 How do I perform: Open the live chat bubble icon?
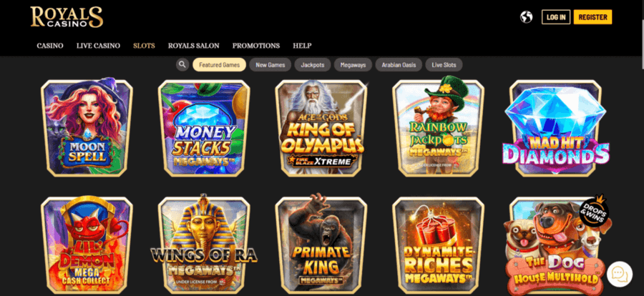620,275
